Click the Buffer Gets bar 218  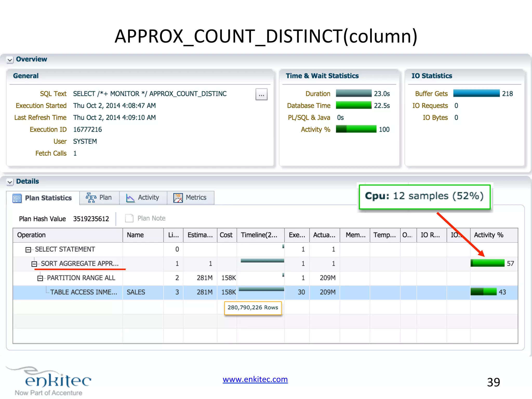point(476,93)
